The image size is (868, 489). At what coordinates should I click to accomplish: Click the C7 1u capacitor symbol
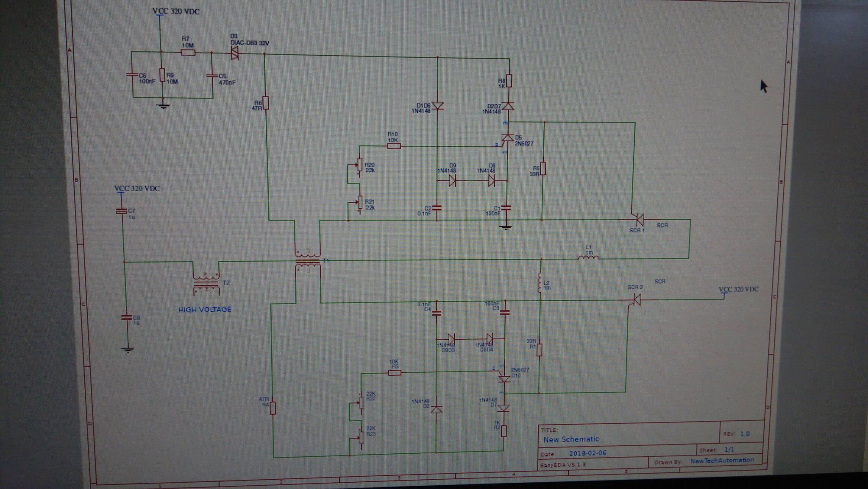pyautogui.click(x=121, y=210)
